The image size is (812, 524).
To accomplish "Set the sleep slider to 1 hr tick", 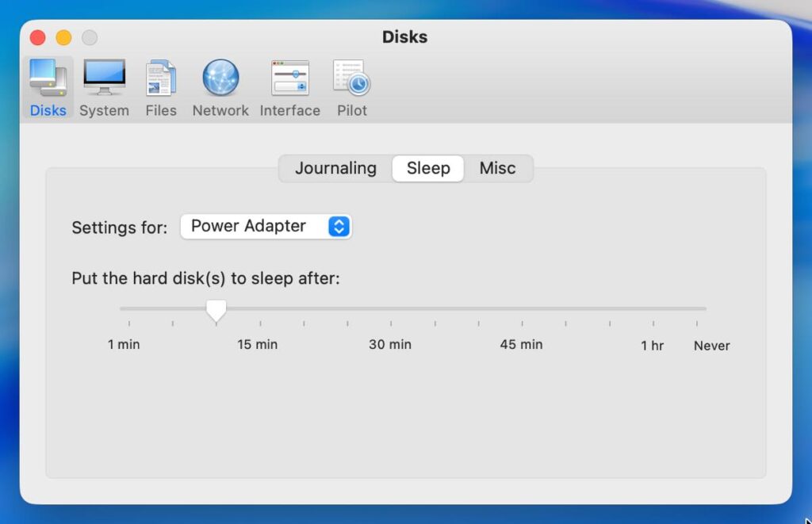I will tap(653, 309).
